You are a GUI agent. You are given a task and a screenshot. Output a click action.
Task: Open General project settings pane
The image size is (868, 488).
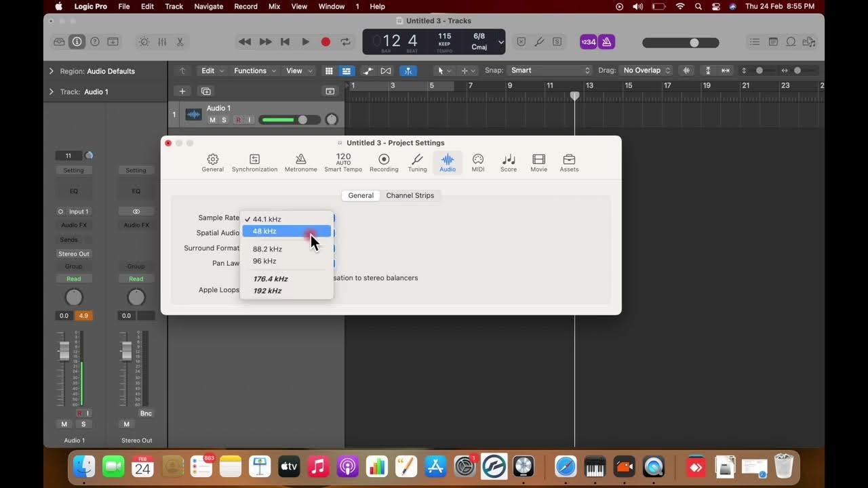[212, 163]
